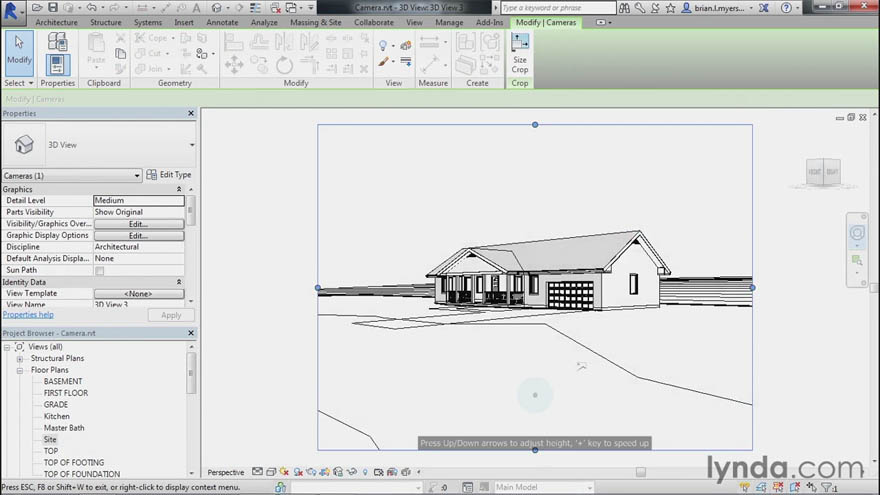Open the Cameras (1) filter dropdown
The height and width of the screenshot is (495, 880).
click(x=72, y=176)
